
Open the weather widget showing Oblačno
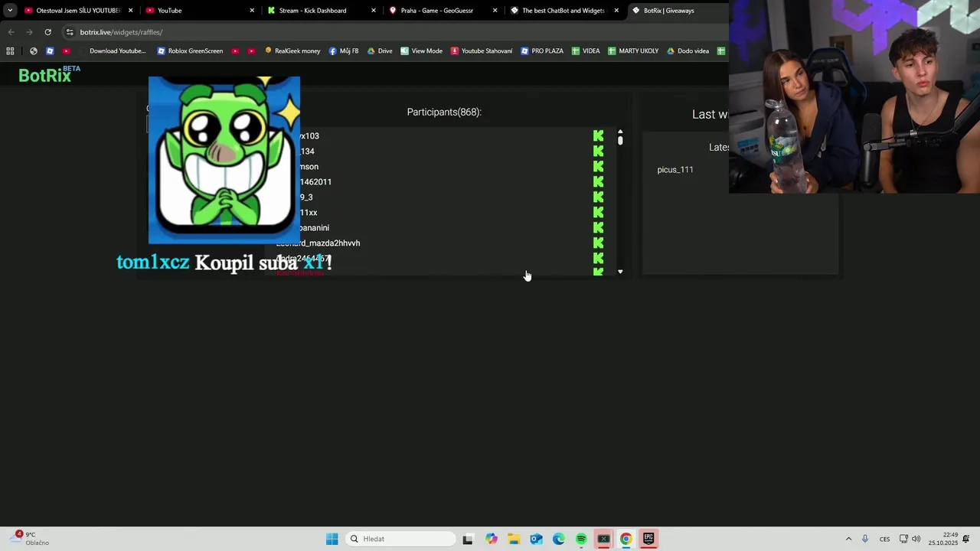tap(31, 539)
